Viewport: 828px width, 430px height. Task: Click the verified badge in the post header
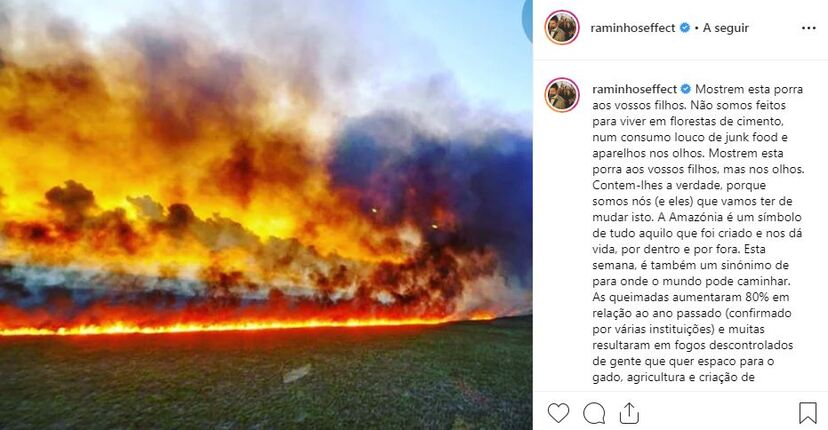click(x=684, y=27)
